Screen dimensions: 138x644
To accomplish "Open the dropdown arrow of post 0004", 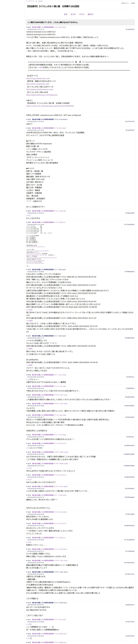I will click(27, 211).
